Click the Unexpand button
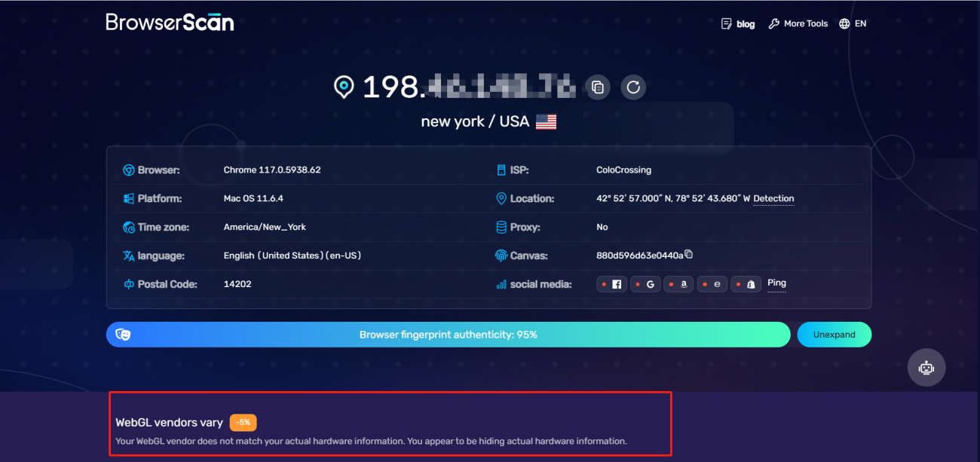Image resolution: width=980 pixels, height=462 pixels. [x=835, y=335]
